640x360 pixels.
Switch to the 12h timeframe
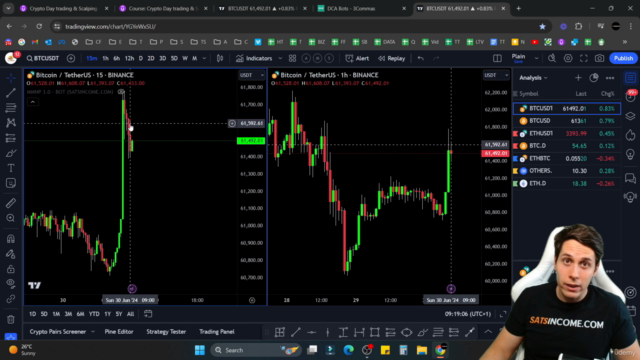(x=129, y=58)
